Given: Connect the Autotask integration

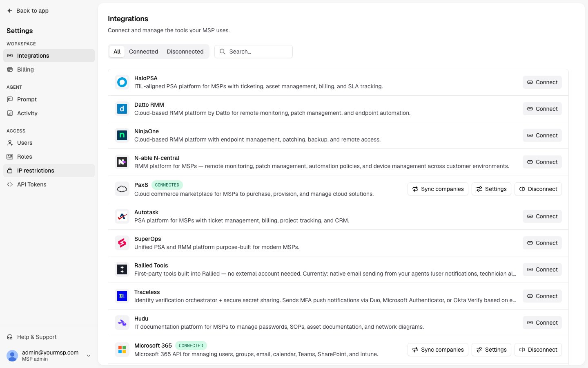Looking at the screenshot, I should (x=542, y=216).
